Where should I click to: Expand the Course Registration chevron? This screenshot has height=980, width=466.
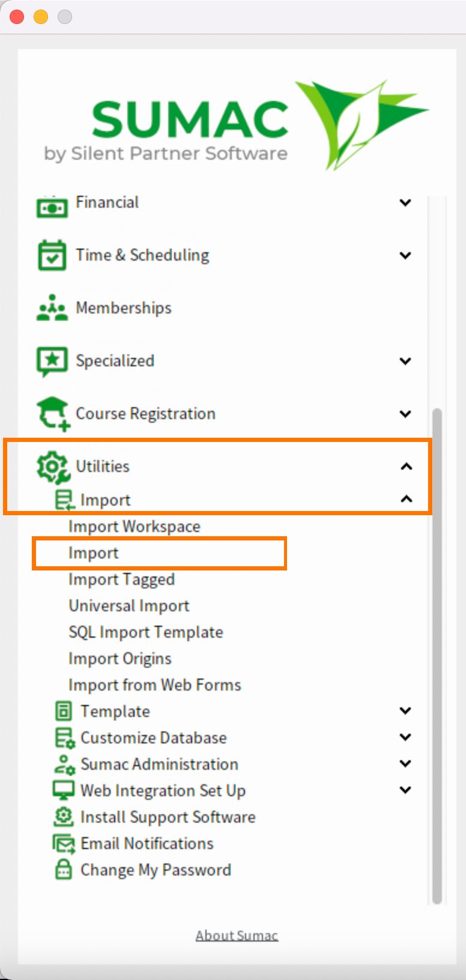pyautogui.click(x=406, y=414)
